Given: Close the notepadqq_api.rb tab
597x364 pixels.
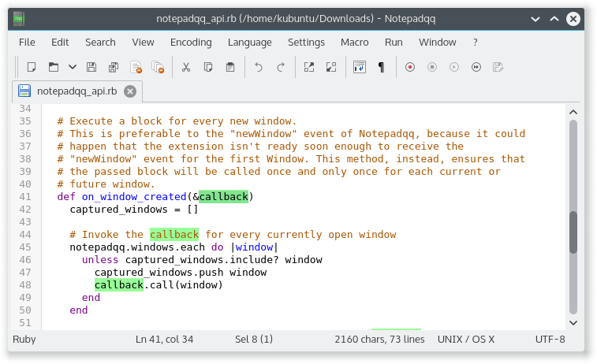Looking at the screenshot, I should [x=129, y=91].
